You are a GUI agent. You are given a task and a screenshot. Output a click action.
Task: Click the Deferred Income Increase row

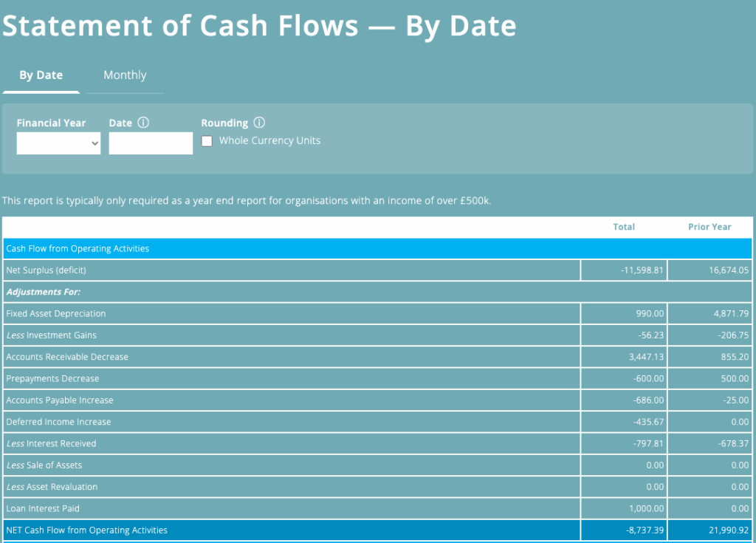[x=221, y=422]
